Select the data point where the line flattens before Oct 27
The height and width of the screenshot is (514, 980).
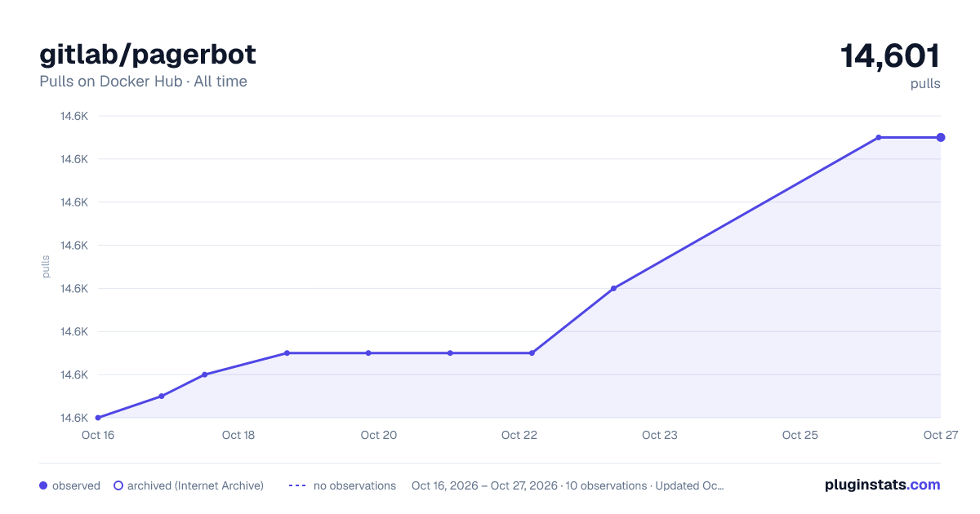tap(879, 137)
